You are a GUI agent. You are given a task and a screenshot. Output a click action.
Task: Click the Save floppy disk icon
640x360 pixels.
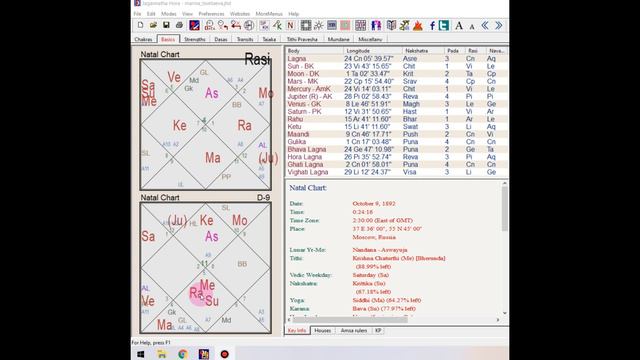point(166,25)
